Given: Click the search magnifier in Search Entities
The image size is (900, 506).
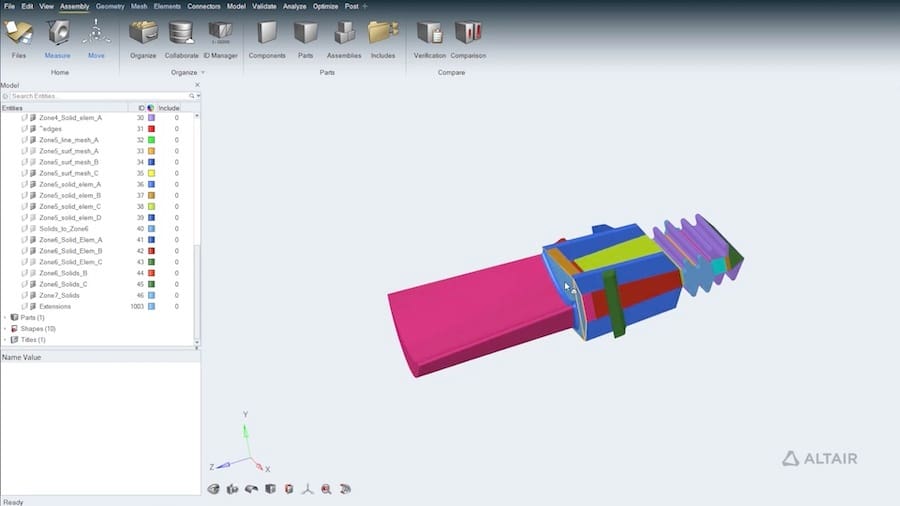Looking at the screenshot, I should click(x=192, y=96).
